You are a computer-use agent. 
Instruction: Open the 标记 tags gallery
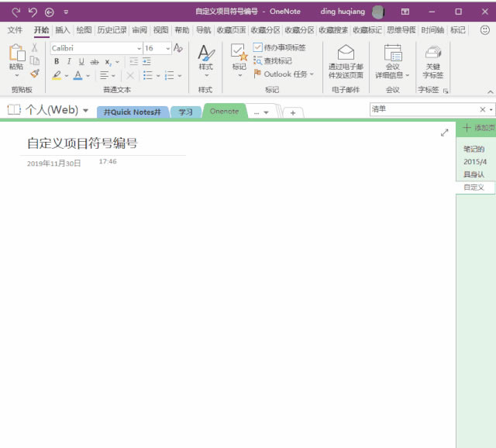(239, 60)
